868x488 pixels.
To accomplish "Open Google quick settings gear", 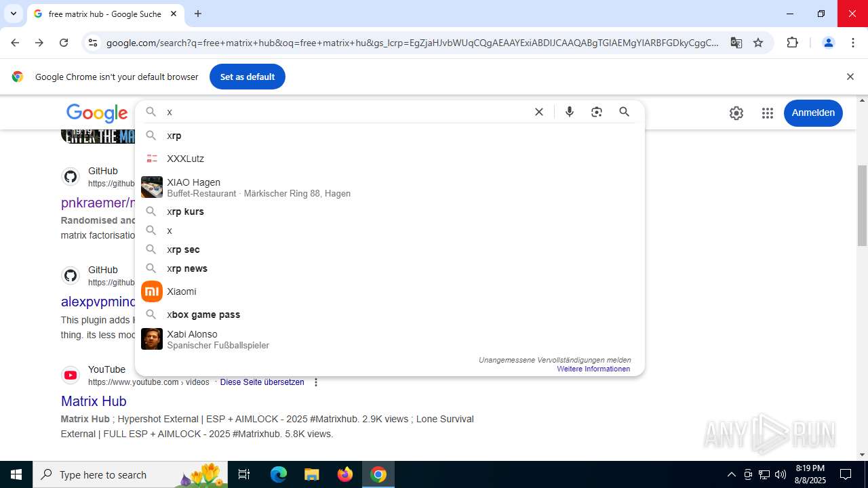I will click(x=736, y=113).
